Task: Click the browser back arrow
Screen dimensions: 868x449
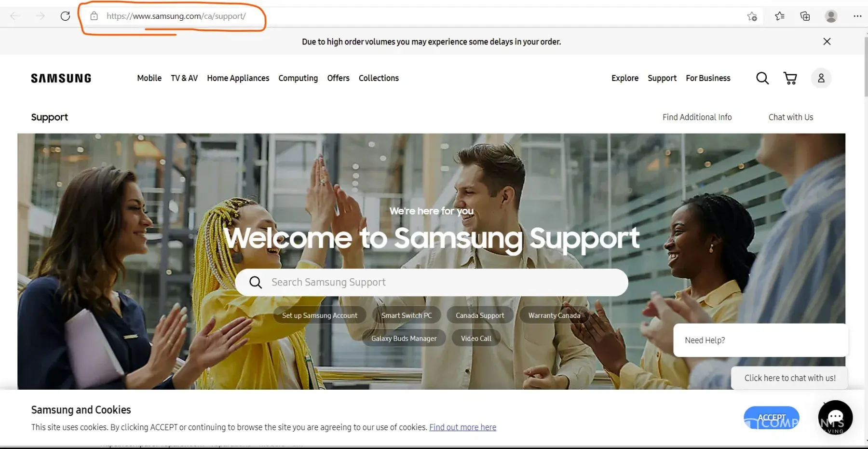Action: pos(15,16)
